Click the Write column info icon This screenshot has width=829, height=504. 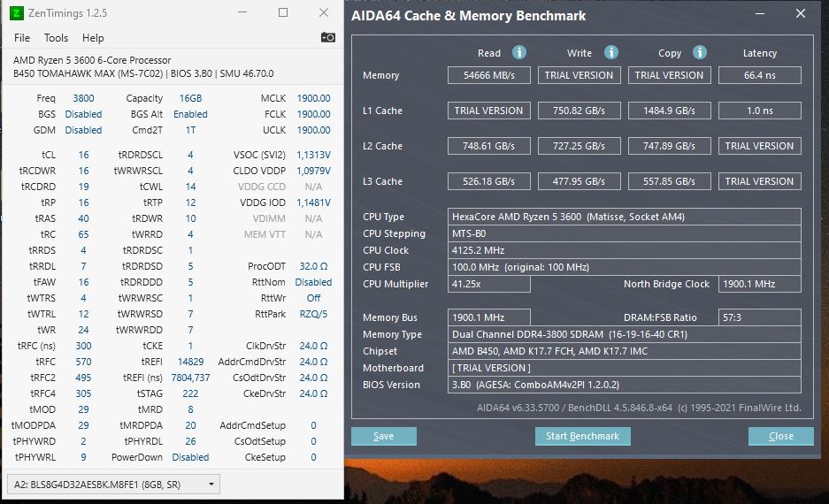coord(611,52)
